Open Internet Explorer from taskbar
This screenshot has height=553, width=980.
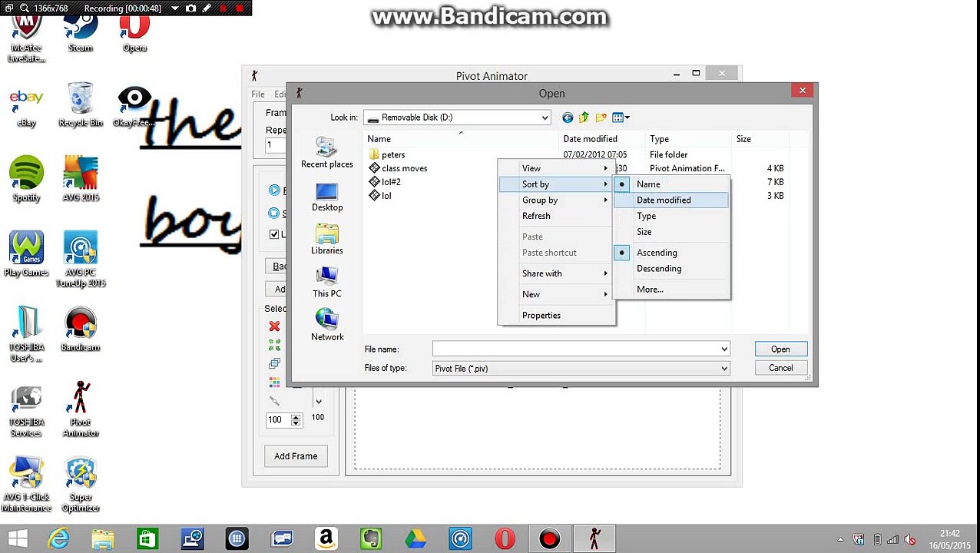coord(58,538)
